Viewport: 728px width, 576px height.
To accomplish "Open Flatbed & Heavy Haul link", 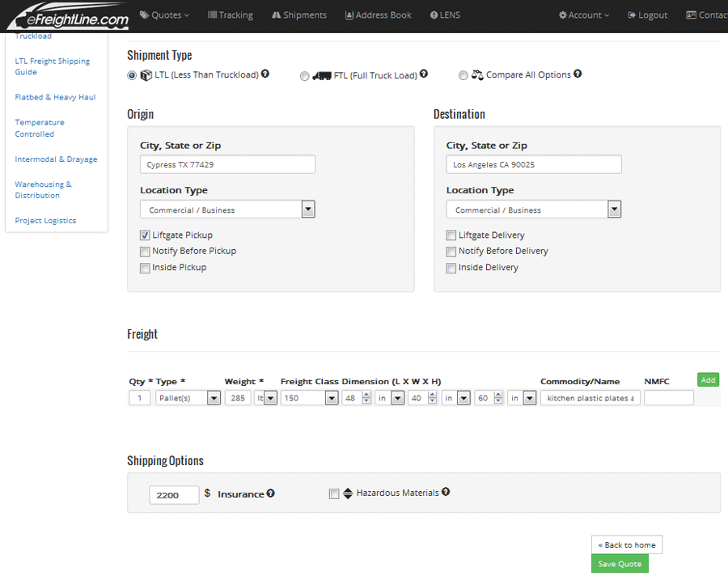I will [x=55, y=97].
